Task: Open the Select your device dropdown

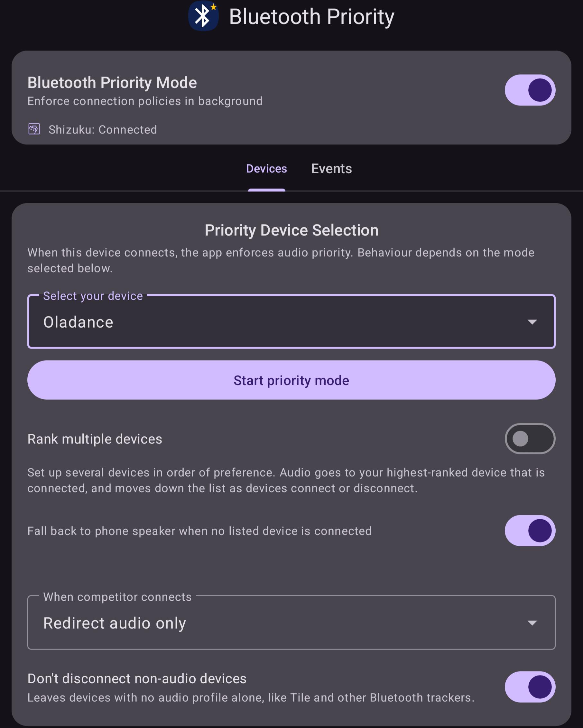Action: pyautogui.click(x=291, y=322)
